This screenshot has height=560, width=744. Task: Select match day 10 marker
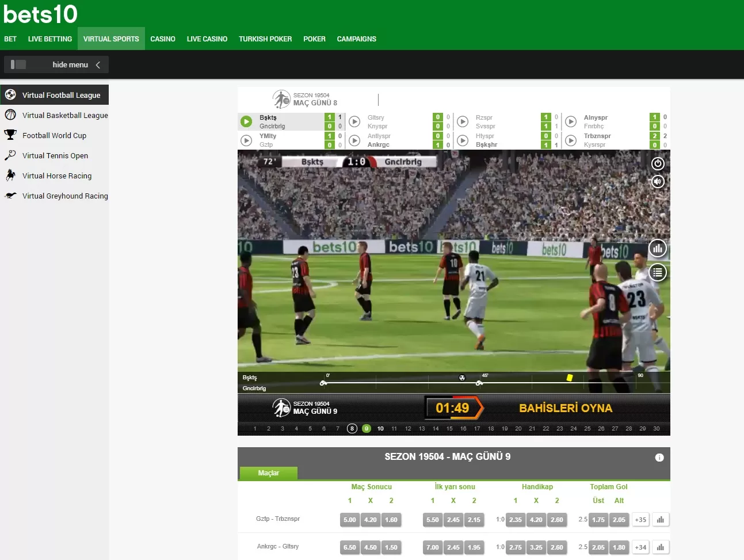point(380,428)
